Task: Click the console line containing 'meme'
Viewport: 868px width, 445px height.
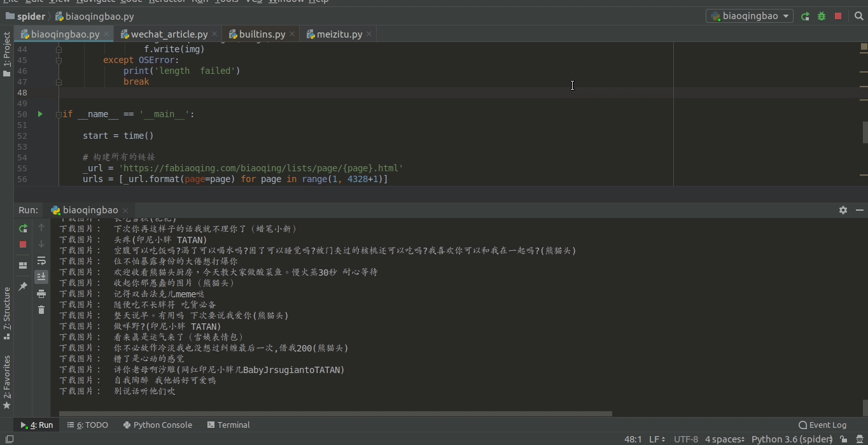Action: (x=132, y=294)
